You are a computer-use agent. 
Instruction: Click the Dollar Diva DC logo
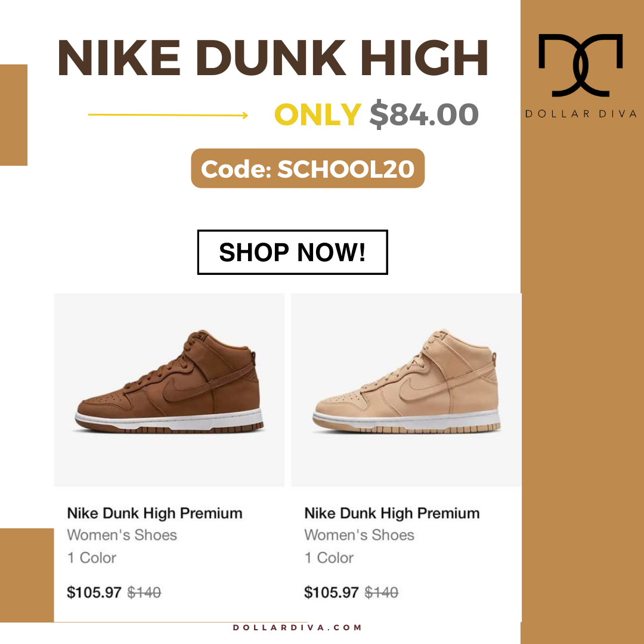(580, 66)
